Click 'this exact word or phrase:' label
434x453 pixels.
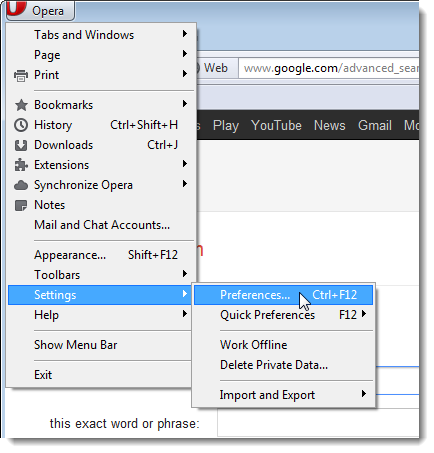point(125,424)
